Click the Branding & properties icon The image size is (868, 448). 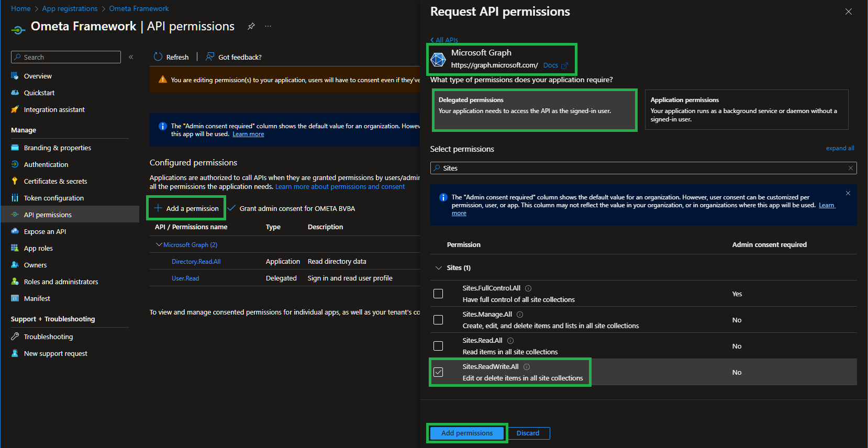point(15,148)
